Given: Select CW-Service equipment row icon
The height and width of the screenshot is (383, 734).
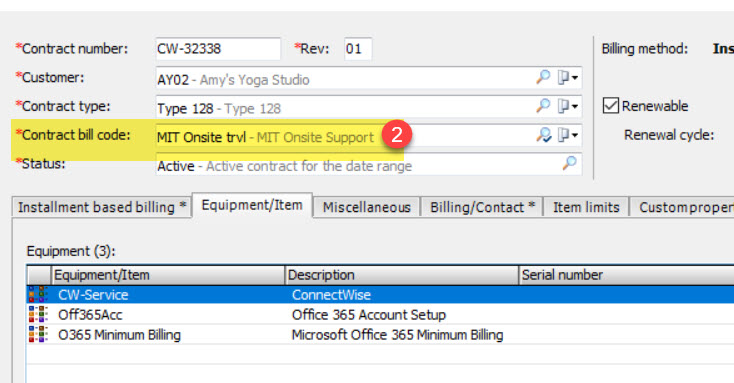Looking at the screenshot, I should point(38,295).
